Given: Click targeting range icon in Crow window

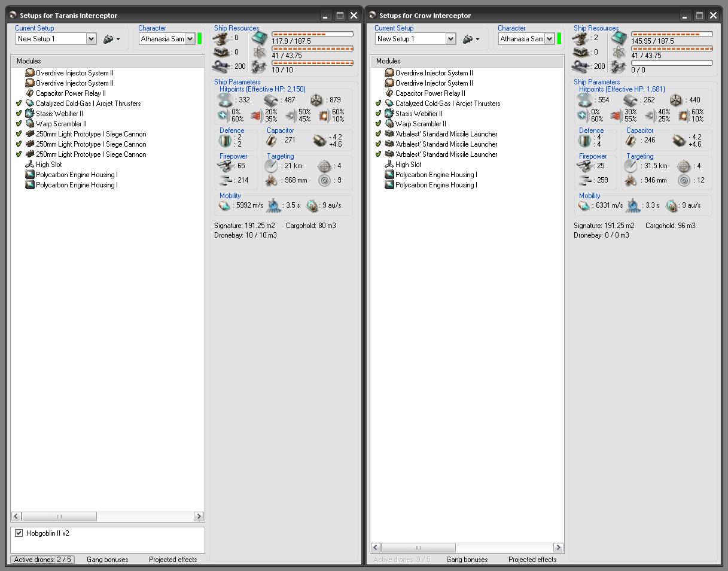Looking at the screenshot, I should pos(631,166).
